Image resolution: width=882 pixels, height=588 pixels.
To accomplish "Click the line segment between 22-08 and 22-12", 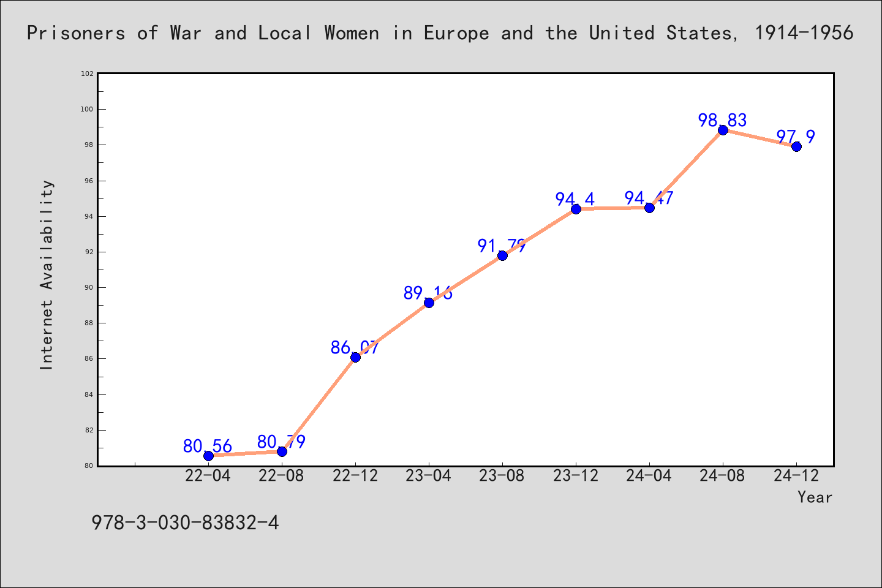I will click(x=318, y=404).
